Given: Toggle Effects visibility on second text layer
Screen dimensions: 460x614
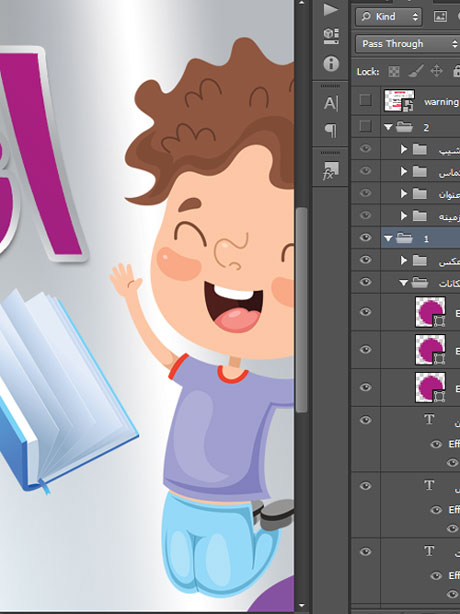Looking at the screenshot, I should (x=436, y=510).
